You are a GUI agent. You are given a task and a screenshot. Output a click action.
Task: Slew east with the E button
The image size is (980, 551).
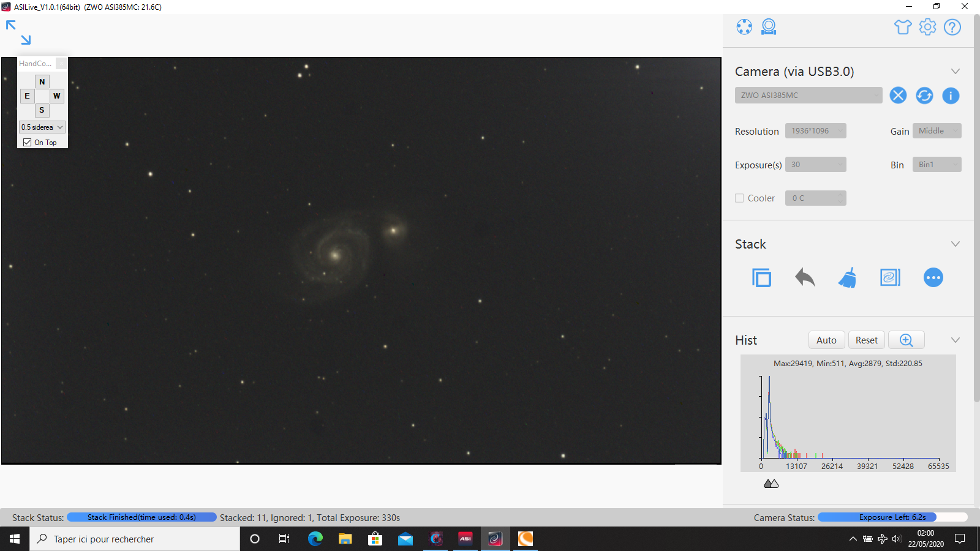[x=27, y=96]
